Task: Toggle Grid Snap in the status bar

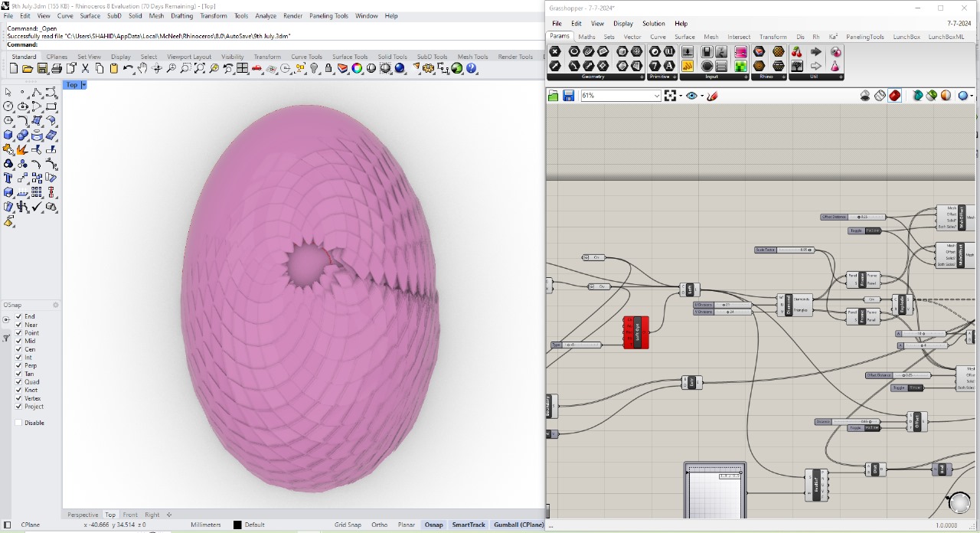Action: tap(348, 525)
